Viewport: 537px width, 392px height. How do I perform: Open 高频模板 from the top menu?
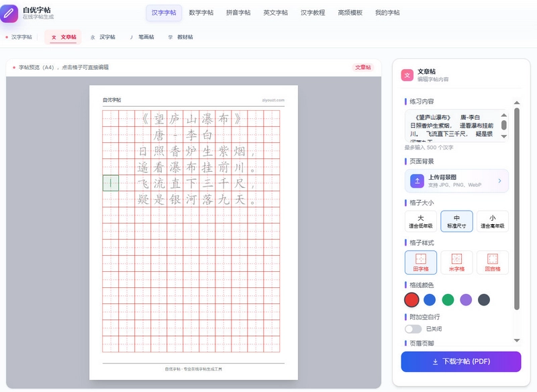pyautogui.click(x=350, y=13)
